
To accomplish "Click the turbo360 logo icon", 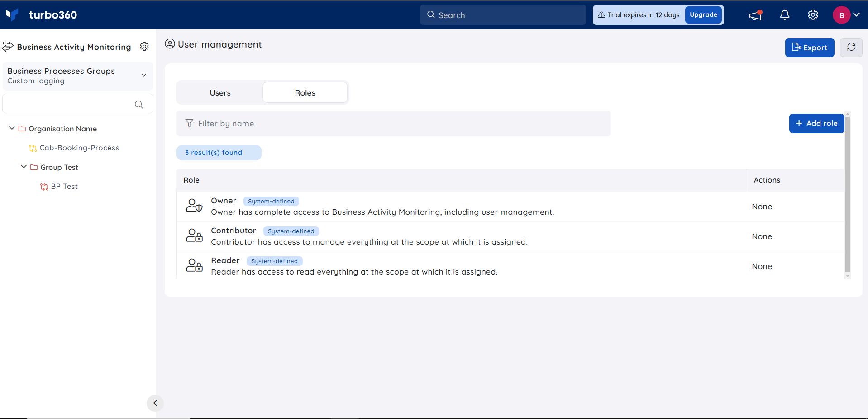I will (12, 14).
